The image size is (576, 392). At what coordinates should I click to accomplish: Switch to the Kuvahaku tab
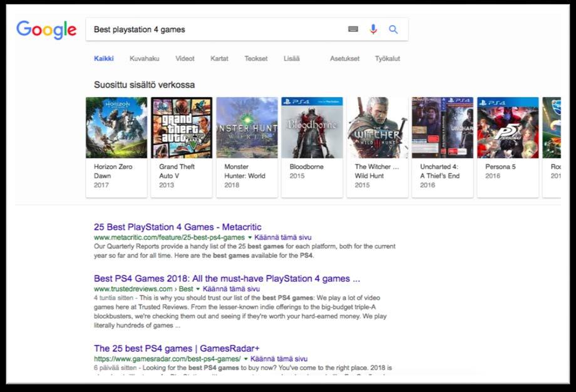pos(145,58)
